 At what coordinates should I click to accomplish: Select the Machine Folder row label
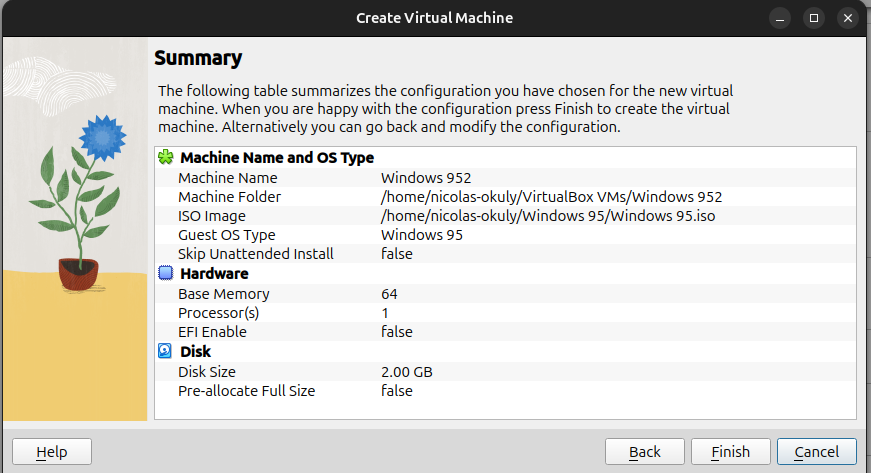(229, 197)
